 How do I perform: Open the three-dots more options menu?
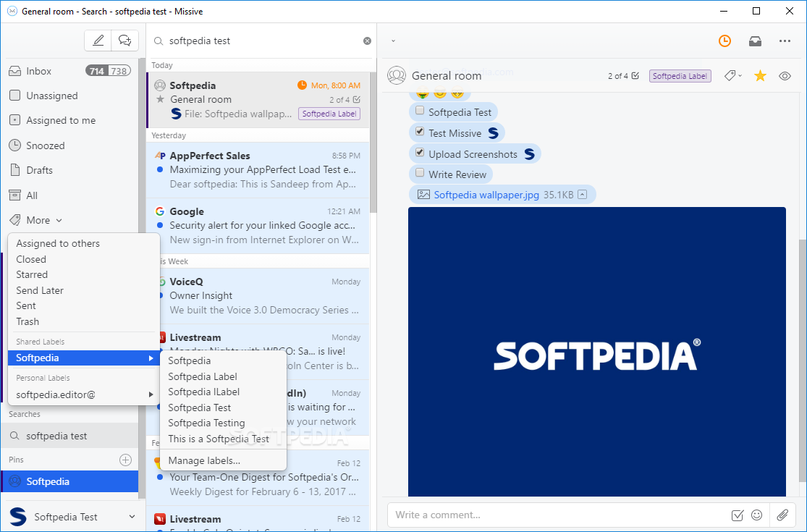tap(785, 41)
